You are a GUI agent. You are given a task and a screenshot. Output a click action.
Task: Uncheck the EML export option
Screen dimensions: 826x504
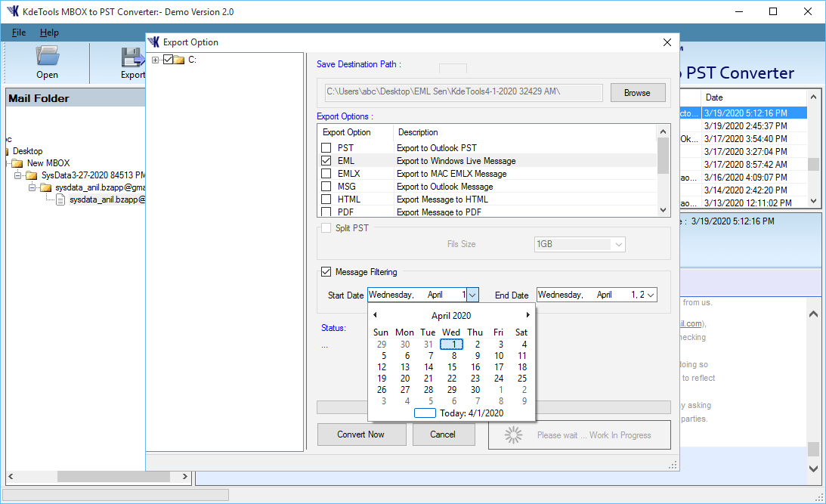(326, 160)
